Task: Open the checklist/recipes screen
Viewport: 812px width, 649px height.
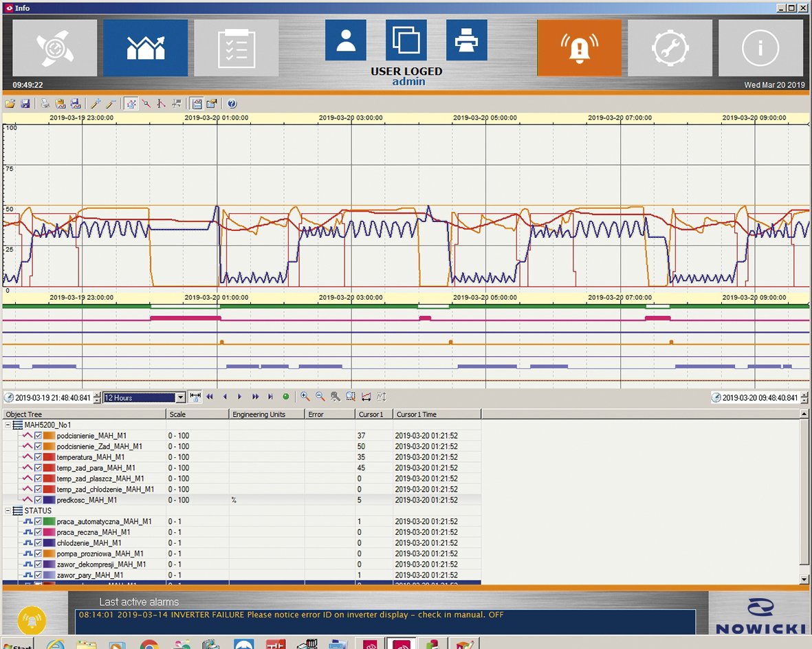Action: [x=236, y=48]
